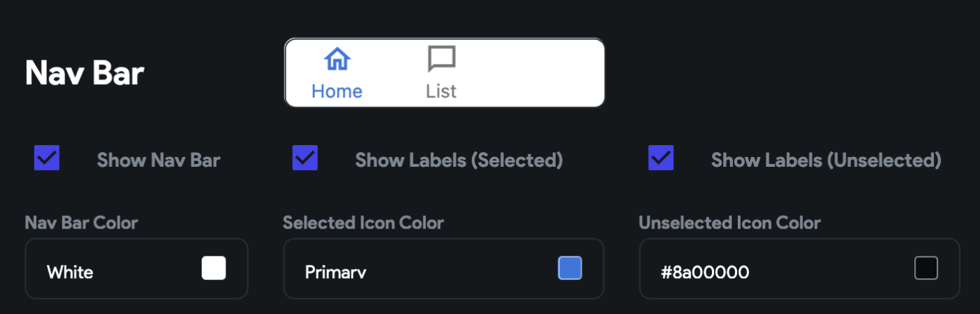Open the white Nav Bar Color swatch
The width and height of the screenshot is (980, 314).
point(214,268)
